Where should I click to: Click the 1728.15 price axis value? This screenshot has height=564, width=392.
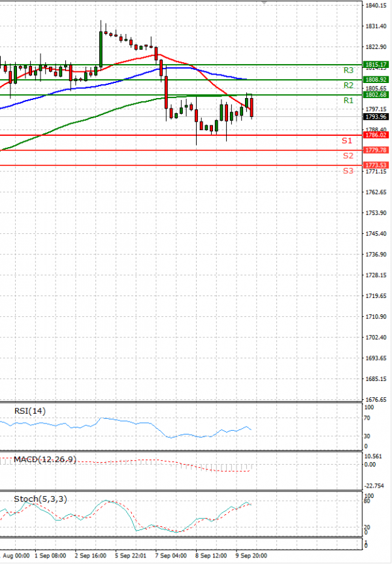pyautogui.click(x=376, y=275)
